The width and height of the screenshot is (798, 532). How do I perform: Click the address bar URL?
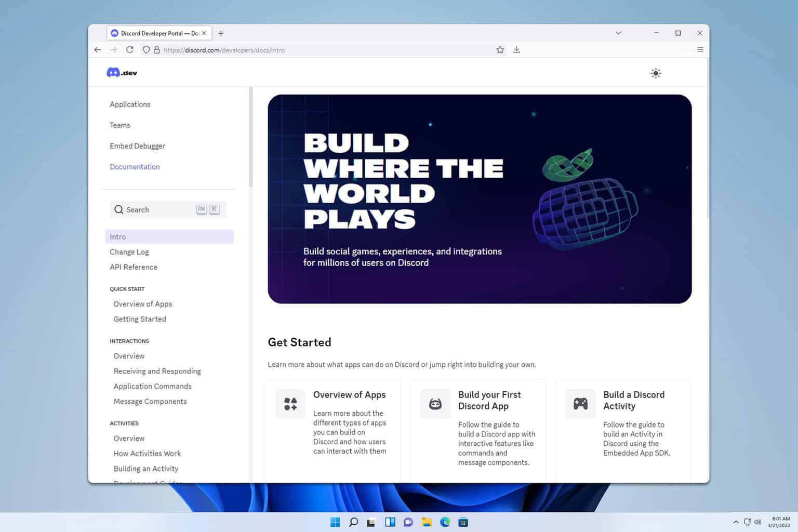224,50
